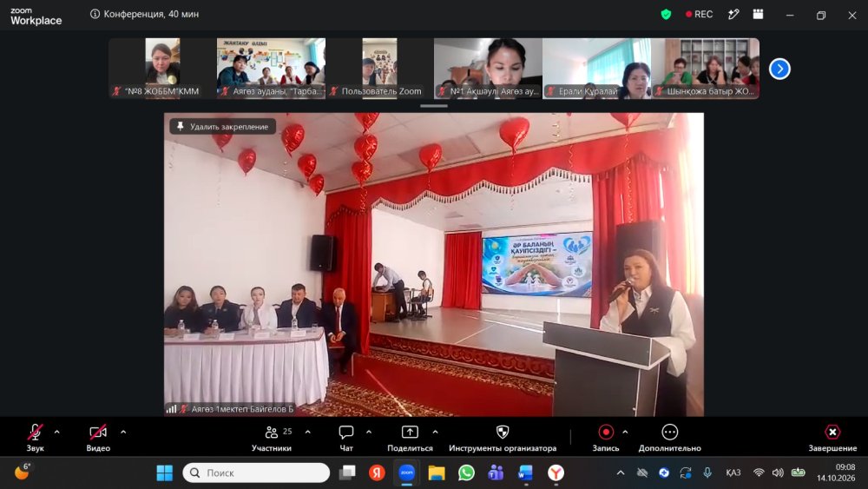Click the pinned video label Аягөз 1мектеп
The image size is (868, 489).
(242, 409)
